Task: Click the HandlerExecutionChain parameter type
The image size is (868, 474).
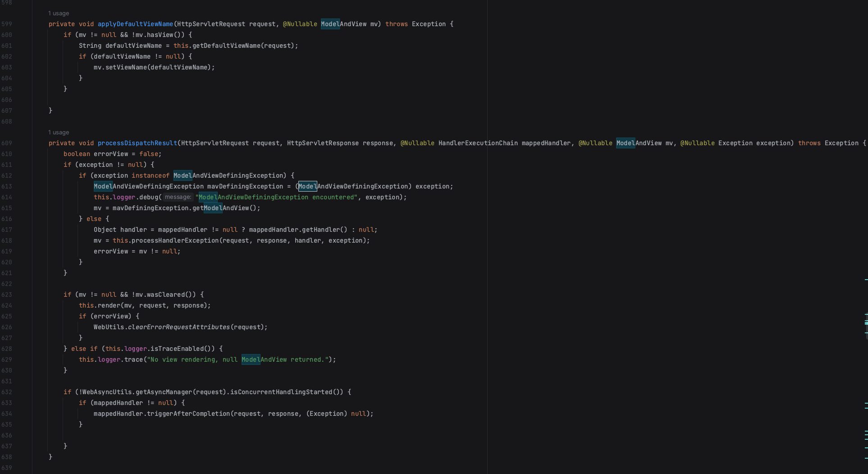Action: (478, 143)
